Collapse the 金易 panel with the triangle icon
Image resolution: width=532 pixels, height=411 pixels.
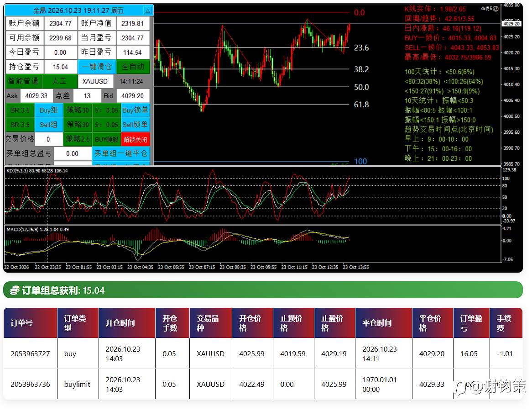point(148,11)
